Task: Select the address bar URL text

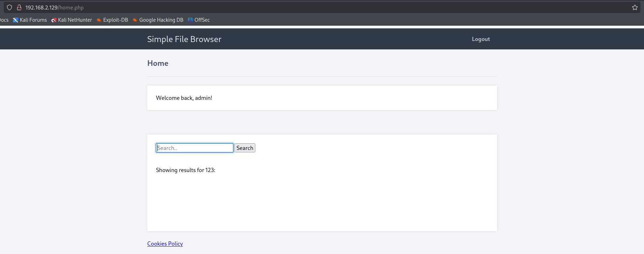Action: pyautogui.click(x=54, y=7)
